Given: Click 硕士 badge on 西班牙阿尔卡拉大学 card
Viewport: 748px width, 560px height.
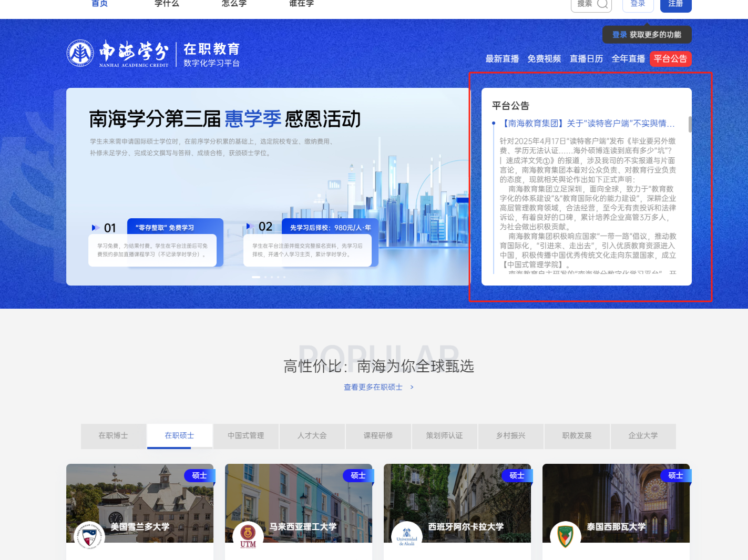Looking at the screenshot, I should (x=517, y=475).
